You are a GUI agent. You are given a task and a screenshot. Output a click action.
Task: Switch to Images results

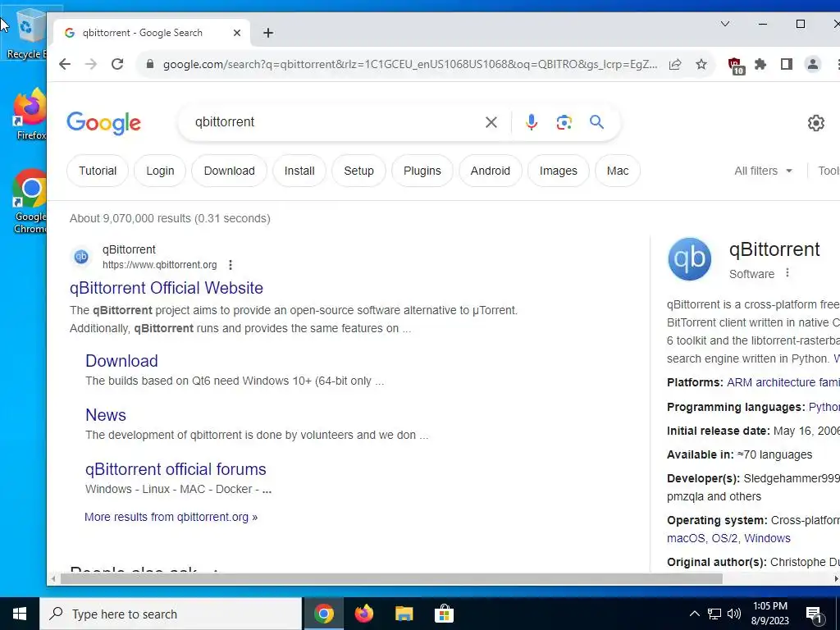tap(558, 171)
